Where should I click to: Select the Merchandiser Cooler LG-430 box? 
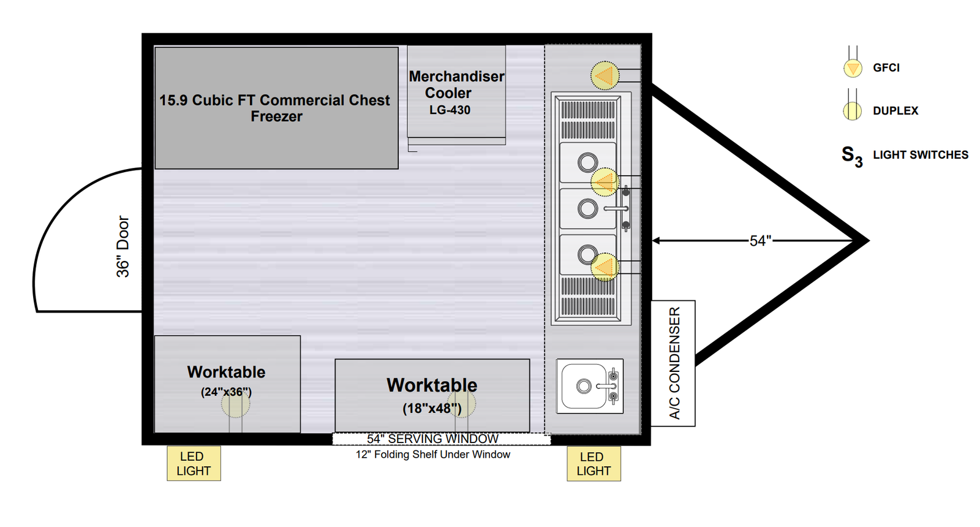tap(456, 92)
